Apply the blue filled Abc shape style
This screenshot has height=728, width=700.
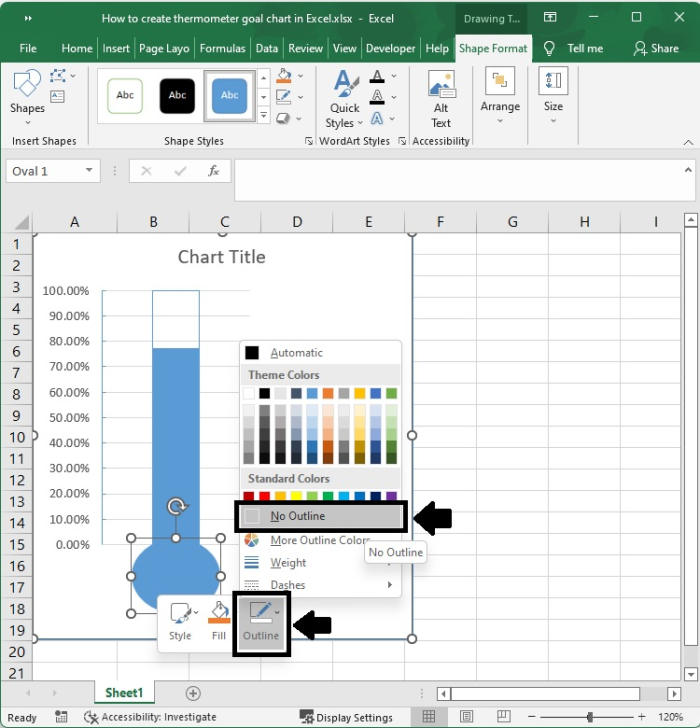pyautogui.click(x=229, y=96)
